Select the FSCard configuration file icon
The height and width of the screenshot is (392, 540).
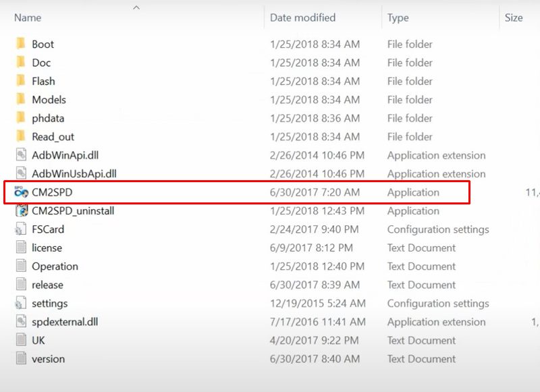20,229
